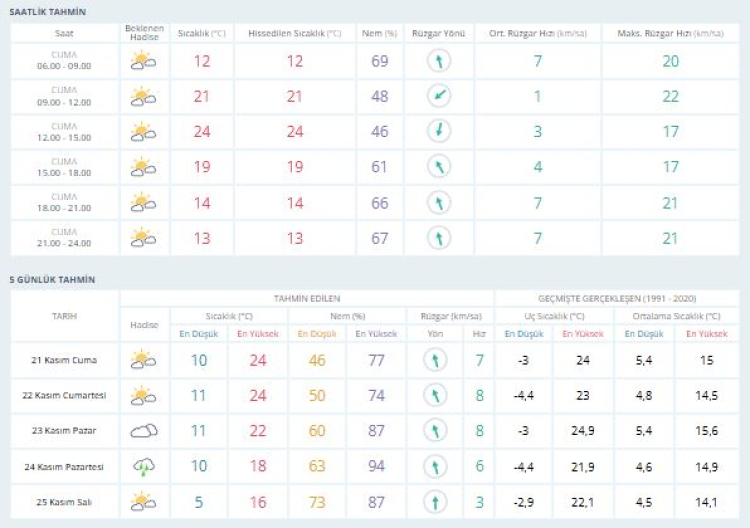Click the Maks. Rüzgar Hızı column header
Screen dimensions: 750x528
coord(670,33)
